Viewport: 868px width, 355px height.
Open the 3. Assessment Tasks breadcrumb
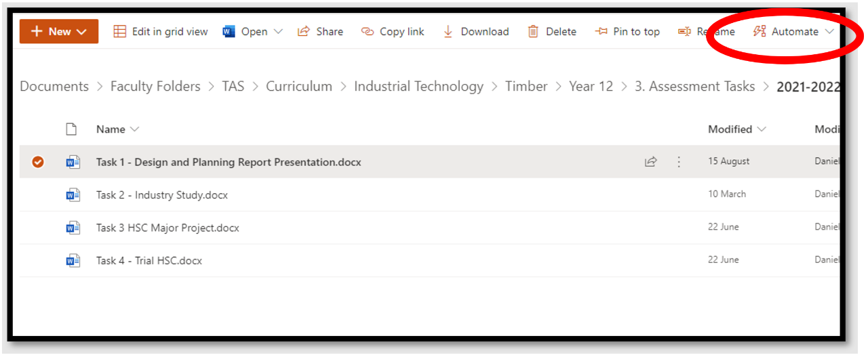point(694,86)
